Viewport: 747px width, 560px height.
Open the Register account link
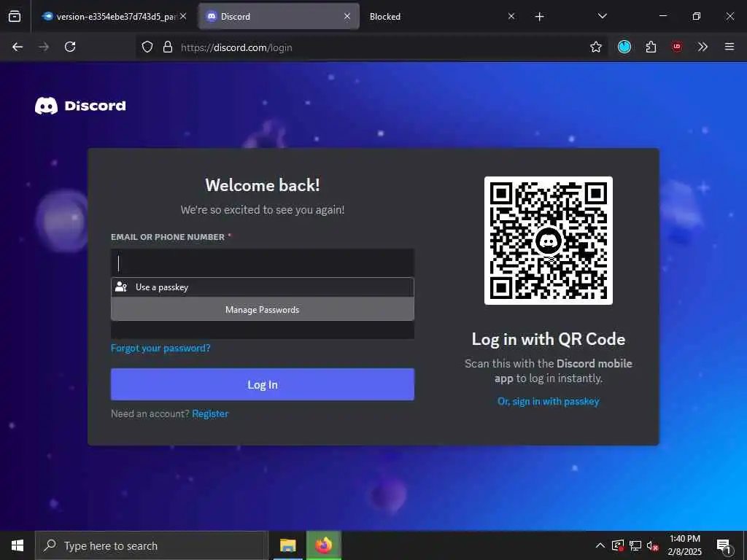click(210, 414)
